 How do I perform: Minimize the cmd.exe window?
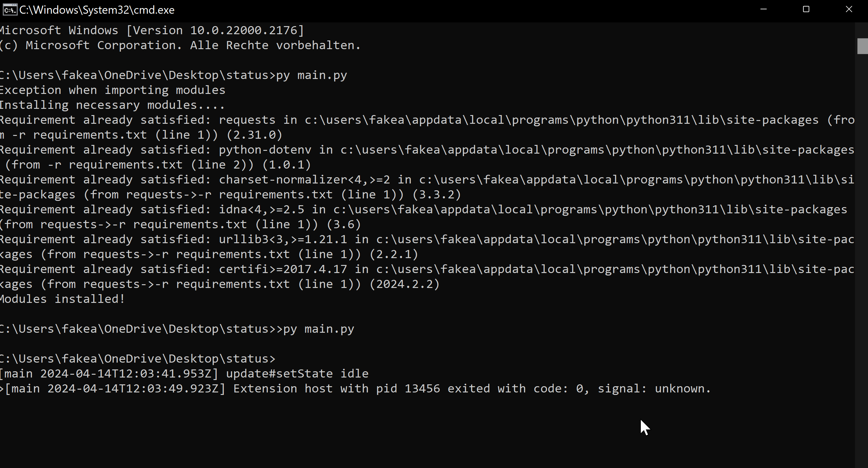tap(764, 9)
